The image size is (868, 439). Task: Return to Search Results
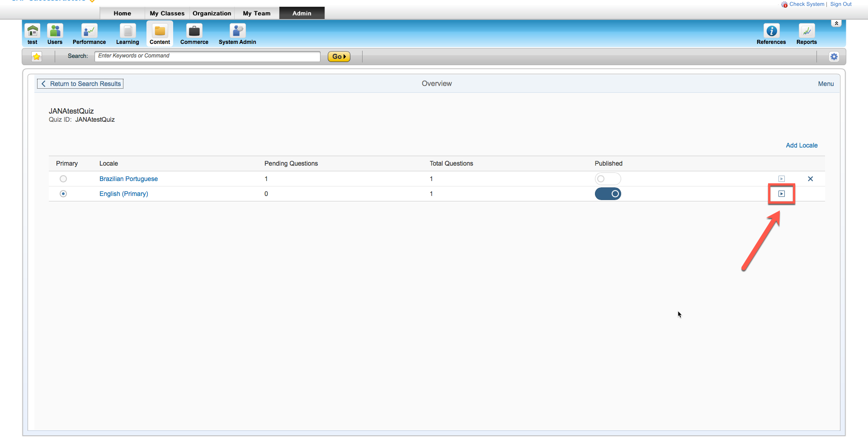80,84
